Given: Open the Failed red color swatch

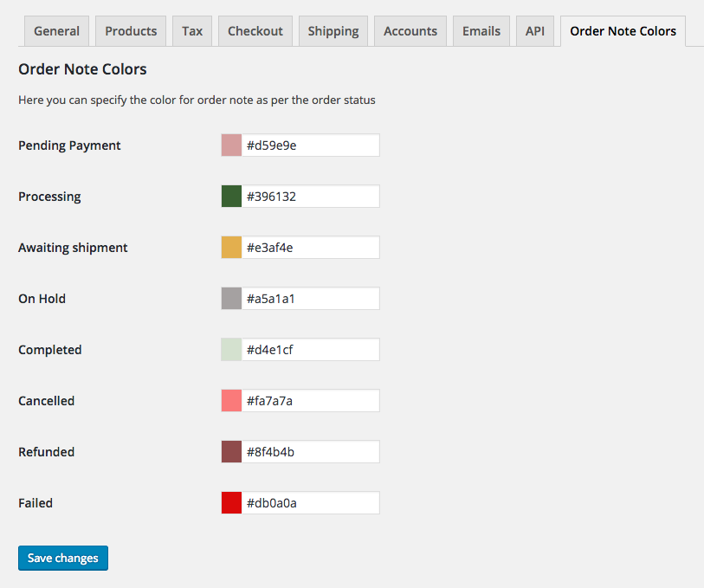Looking at the screenshot, I should point(231,503).
